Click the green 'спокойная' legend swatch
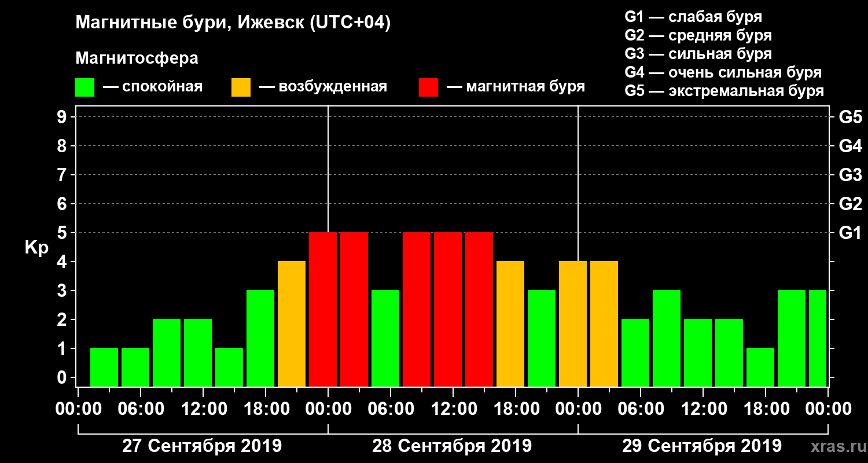 point(84,87)
